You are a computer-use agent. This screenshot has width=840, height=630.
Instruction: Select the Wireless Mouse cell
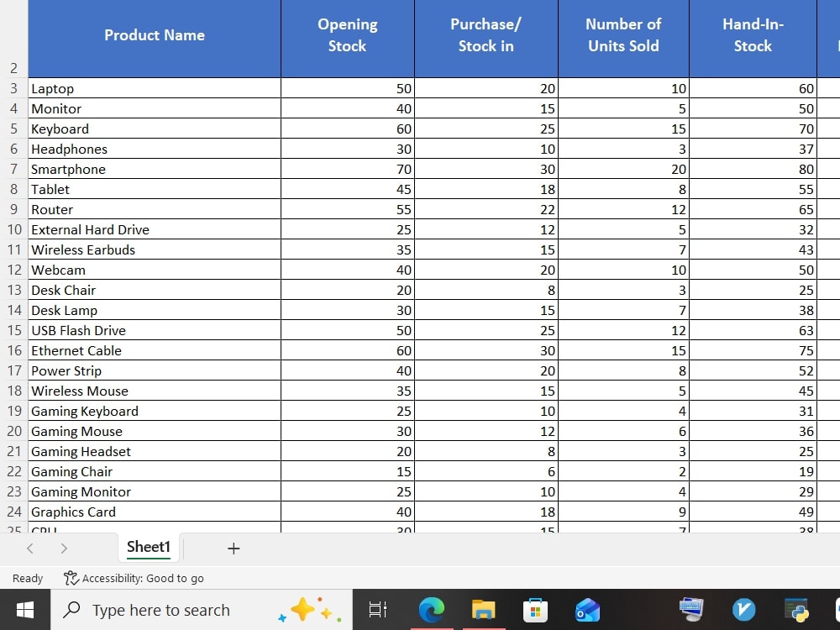[155, 391]
